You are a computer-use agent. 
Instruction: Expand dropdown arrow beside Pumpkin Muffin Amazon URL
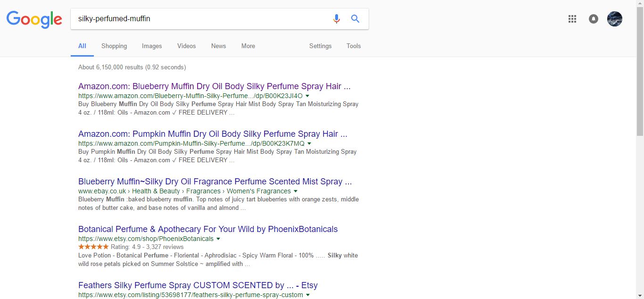tap(309, 143)
